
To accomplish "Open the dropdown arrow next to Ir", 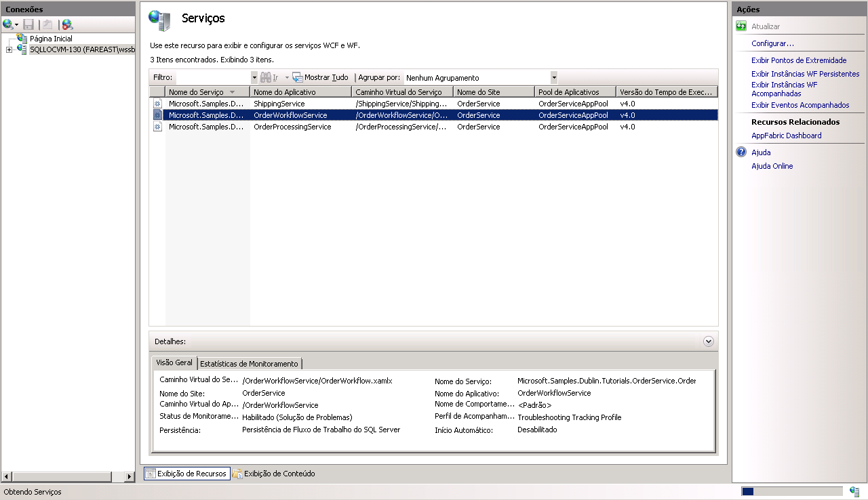I will click(x=287, y=78).
